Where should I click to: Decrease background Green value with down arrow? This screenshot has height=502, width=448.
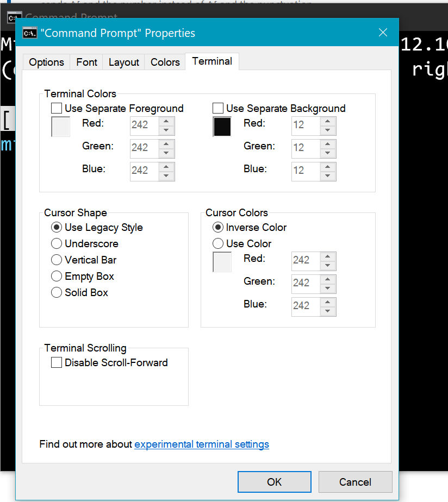(x=327, y=153)
